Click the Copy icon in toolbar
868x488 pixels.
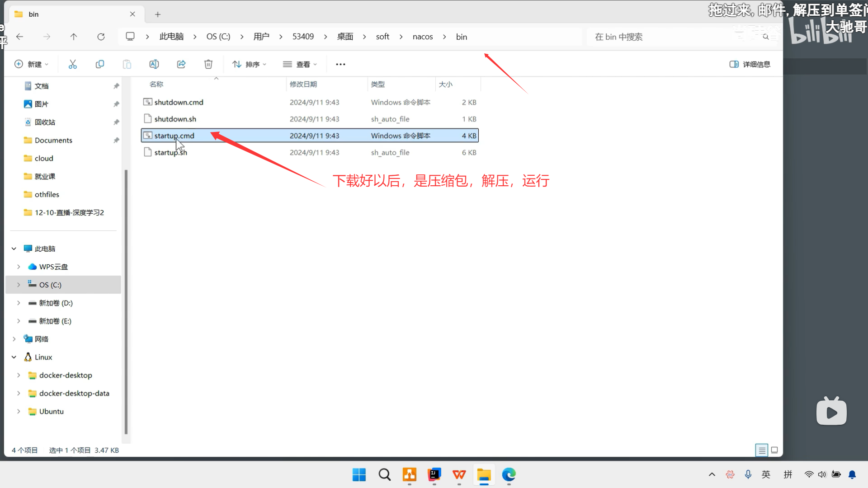click(x=100, y=64)
